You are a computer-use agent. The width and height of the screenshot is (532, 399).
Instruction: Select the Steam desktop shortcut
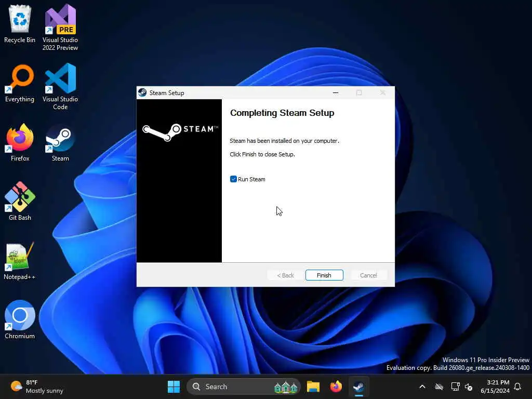pos(60,142)
